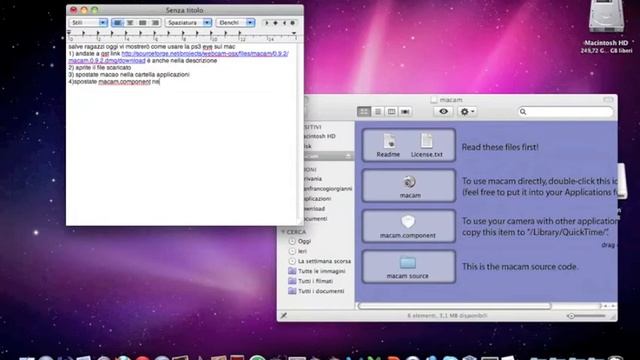Open Documenti folder in Finder sidebar

click(x=316, y=219)
